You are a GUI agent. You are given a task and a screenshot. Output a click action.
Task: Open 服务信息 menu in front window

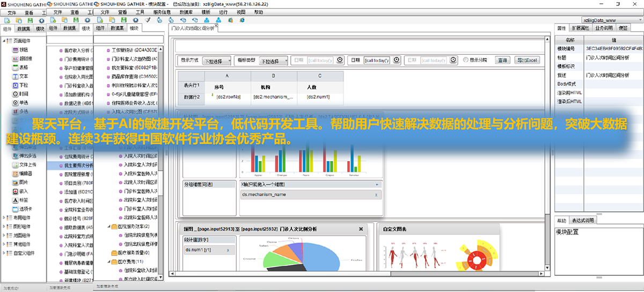pyautogui.click(x=163, y=11)
